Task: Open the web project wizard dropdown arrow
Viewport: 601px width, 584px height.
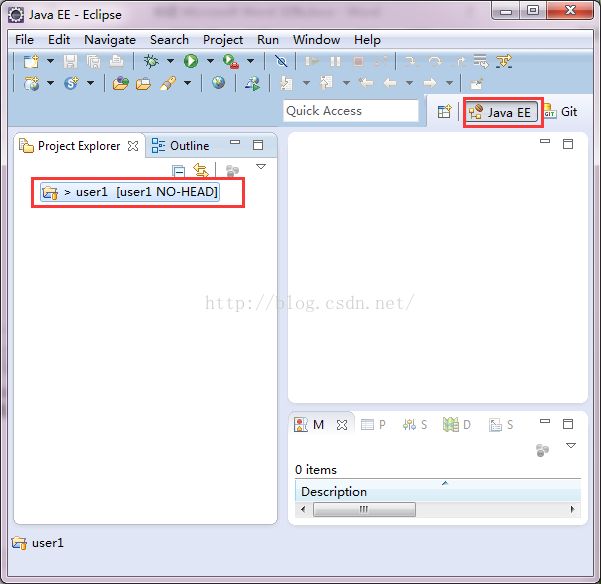Action: point(50,83)
